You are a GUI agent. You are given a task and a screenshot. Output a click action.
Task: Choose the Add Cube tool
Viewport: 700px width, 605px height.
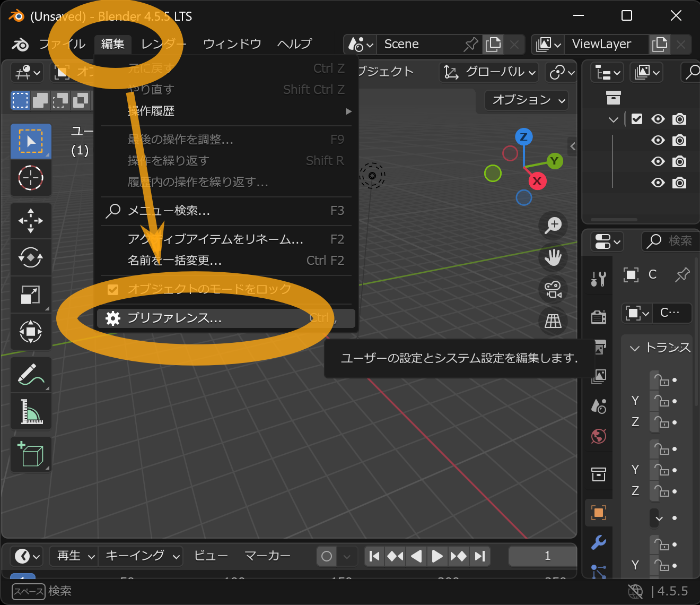coord(31,455)
